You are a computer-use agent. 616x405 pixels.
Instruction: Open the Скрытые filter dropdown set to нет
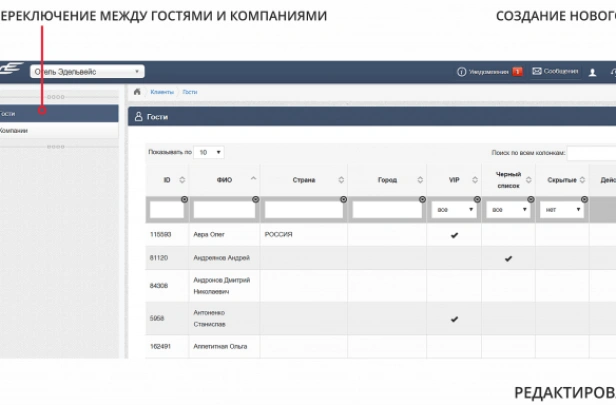563,210
